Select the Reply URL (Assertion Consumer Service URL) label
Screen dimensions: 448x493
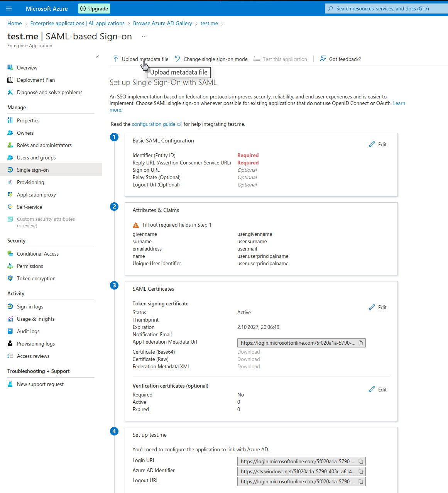182,163
